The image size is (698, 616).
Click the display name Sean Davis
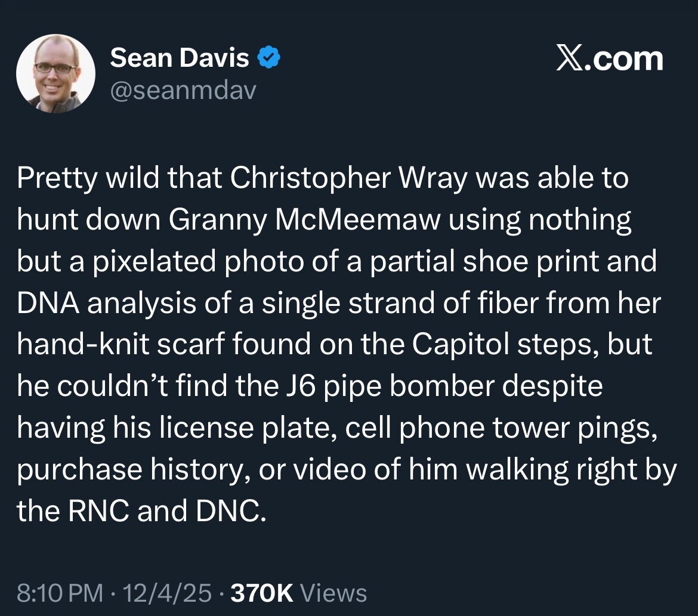180,58
